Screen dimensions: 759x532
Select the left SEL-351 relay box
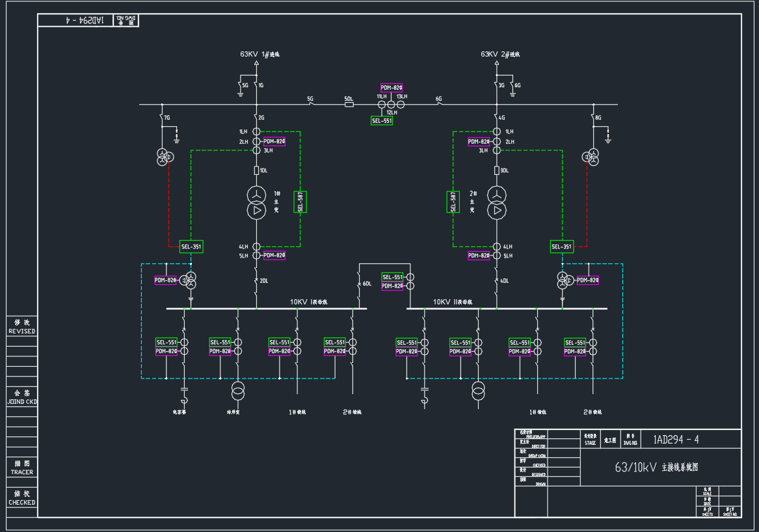pos(191,246)
